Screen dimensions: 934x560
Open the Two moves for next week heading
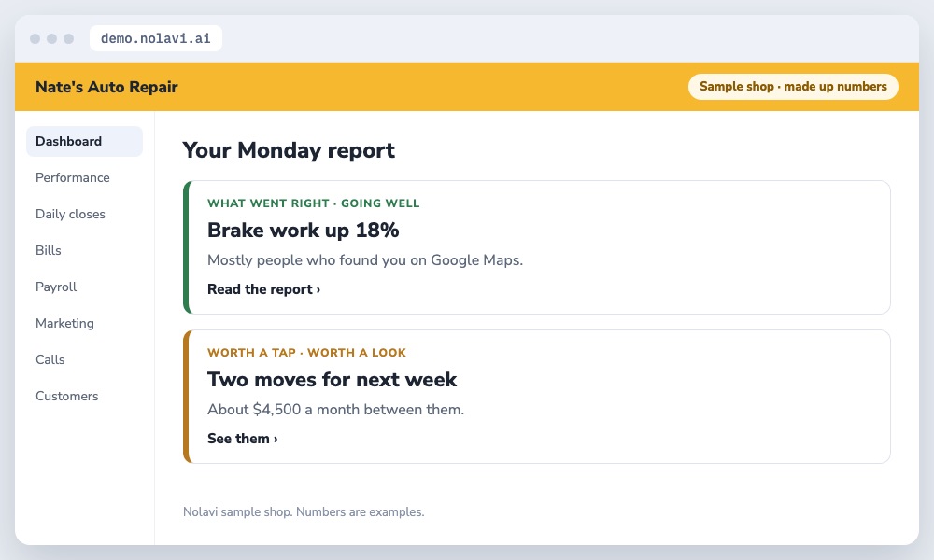332,379
